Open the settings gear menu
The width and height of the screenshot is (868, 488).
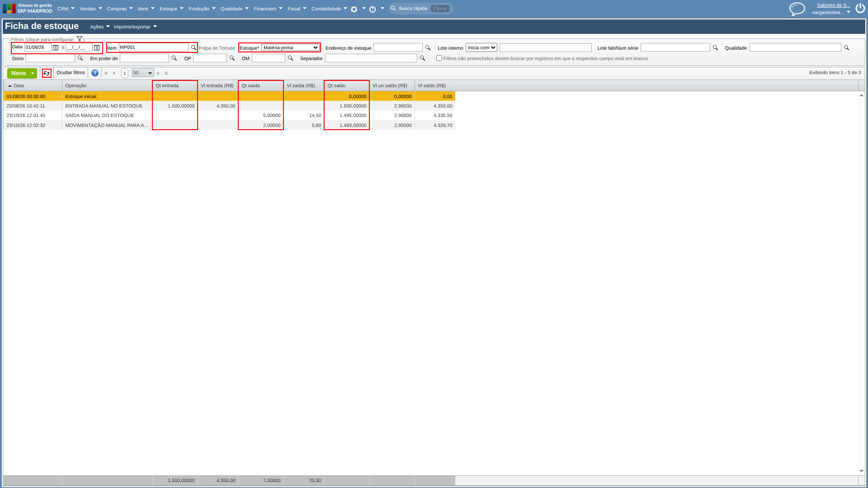[354, 9]
